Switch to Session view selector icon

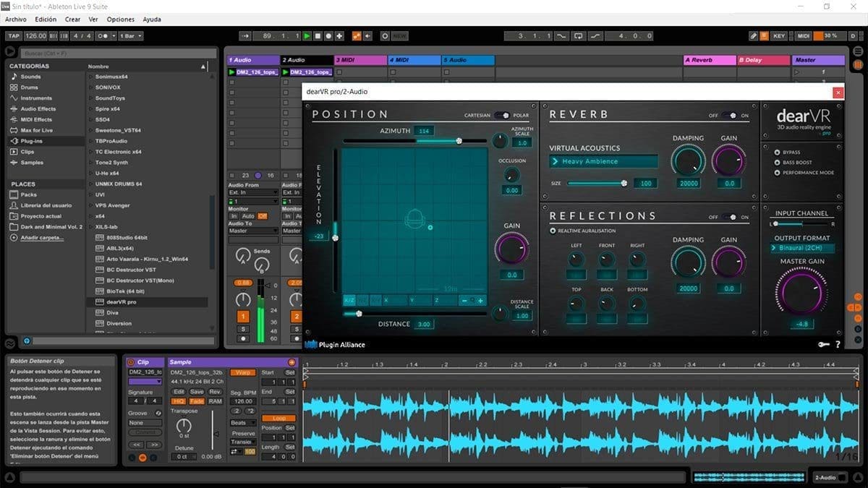(858, 64)
